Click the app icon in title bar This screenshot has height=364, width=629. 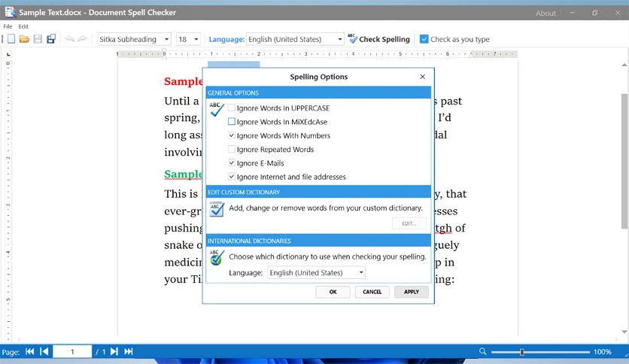tap(11, 12)
